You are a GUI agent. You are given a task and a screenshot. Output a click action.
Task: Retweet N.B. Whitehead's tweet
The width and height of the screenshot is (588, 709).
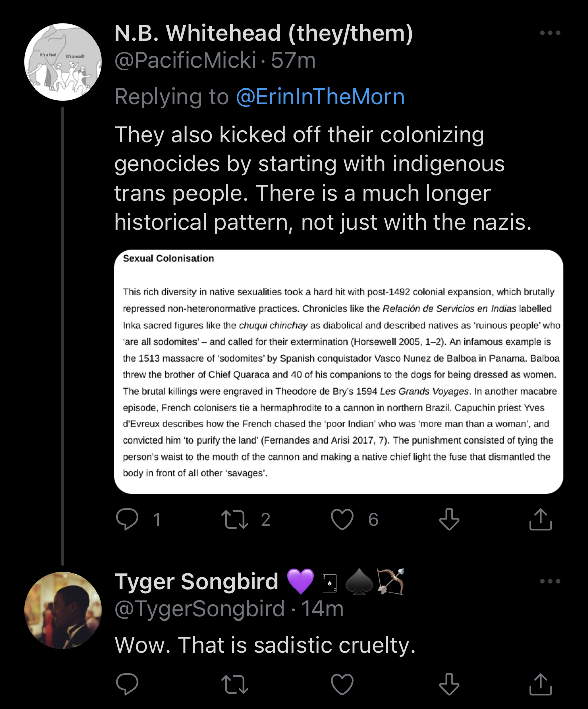coord(235,519)
